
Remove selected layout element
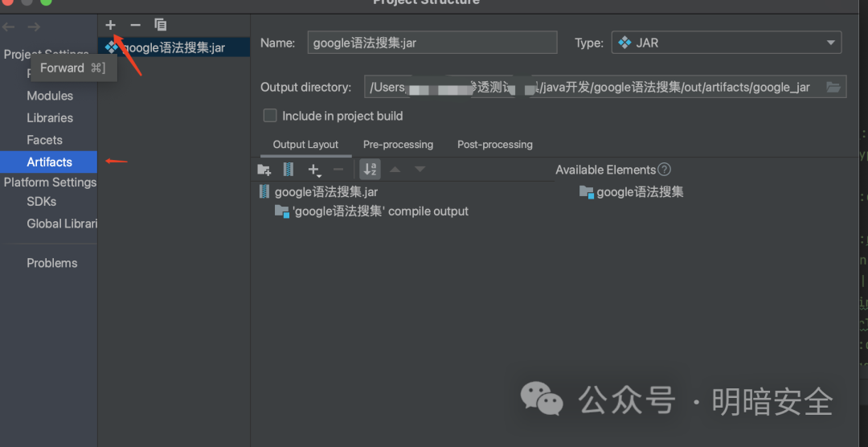click(x=339, y=170)
